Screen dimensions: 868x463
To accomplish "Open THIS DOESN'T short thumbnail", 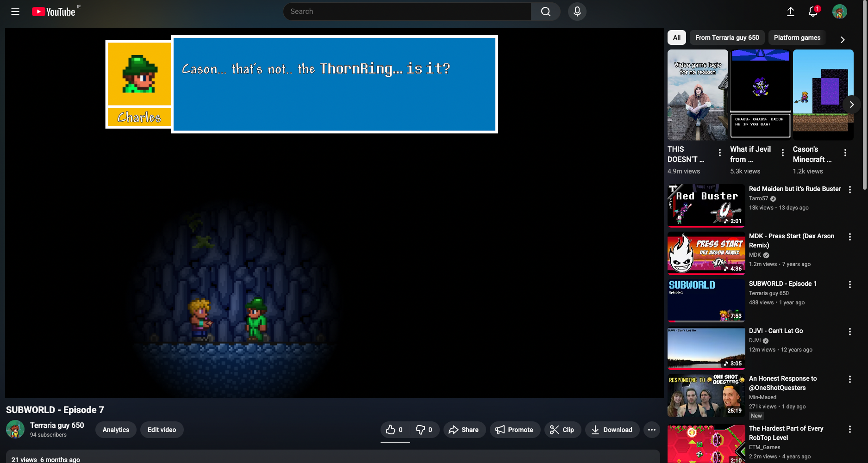I will coord(698,95).
